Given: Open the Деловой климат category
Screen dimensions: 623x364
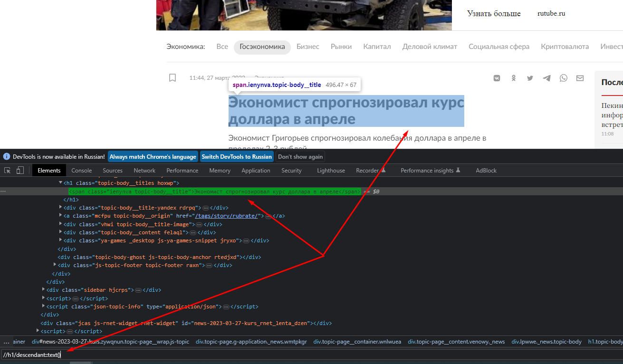Looking at the screenshot, I should pos(430,47).
